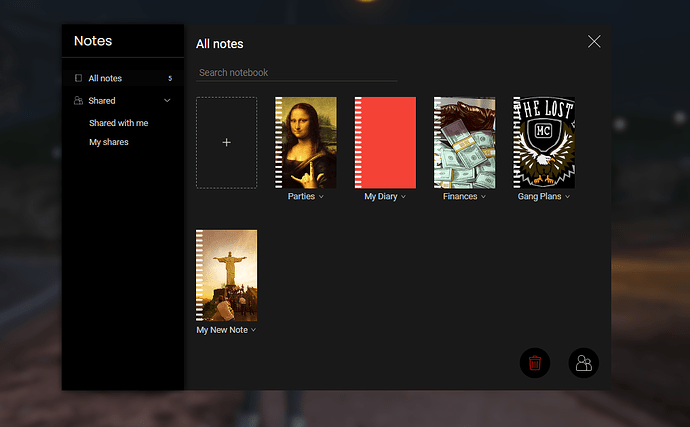Open the share users icon button
Image resolution: width=690 pixels, height=427 pixels.
click(584, 363)
